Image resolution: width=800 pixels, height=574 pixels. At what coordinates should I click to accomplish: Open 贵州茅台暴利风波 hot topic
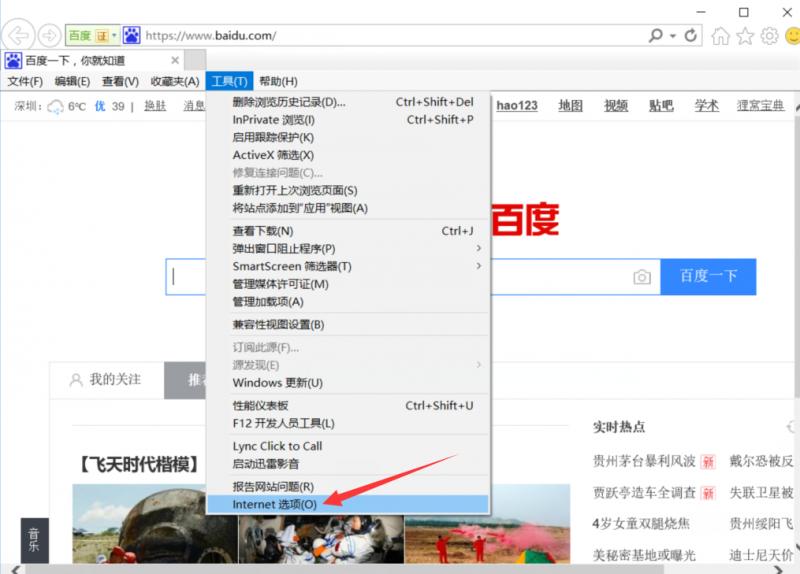tap(644, 461)
